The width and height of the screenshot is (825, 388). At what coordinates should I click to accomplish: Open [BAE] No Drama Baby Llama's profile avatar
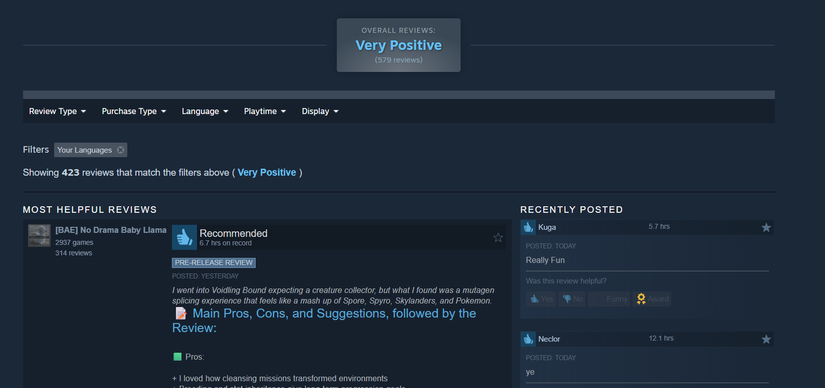(39, 235)
